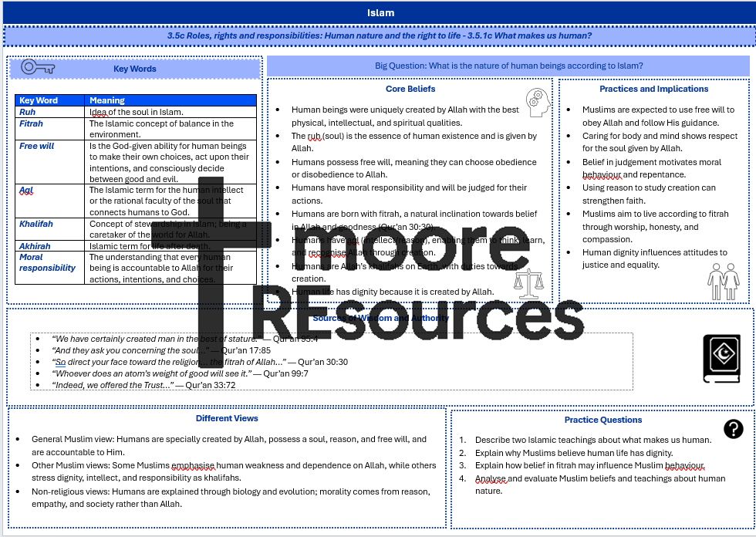756x537 pixels.
Task: Click the 'Meaning' table header cell
Action: 170,100
